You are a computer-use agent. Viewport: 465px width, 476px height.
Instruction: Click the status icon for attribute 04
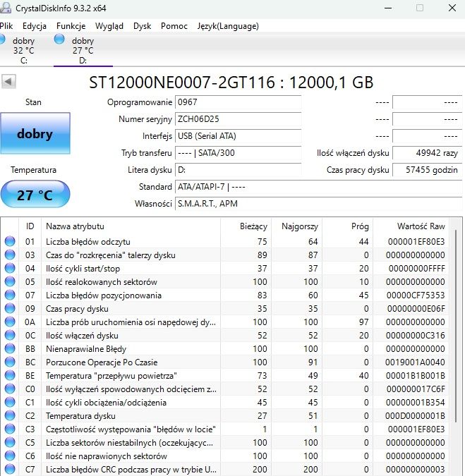click(x=10, y=268)
